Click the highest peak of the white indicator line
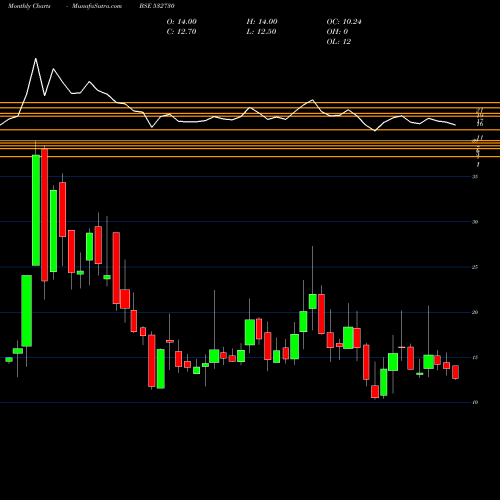The image size is (500, 500). [36, 59]
